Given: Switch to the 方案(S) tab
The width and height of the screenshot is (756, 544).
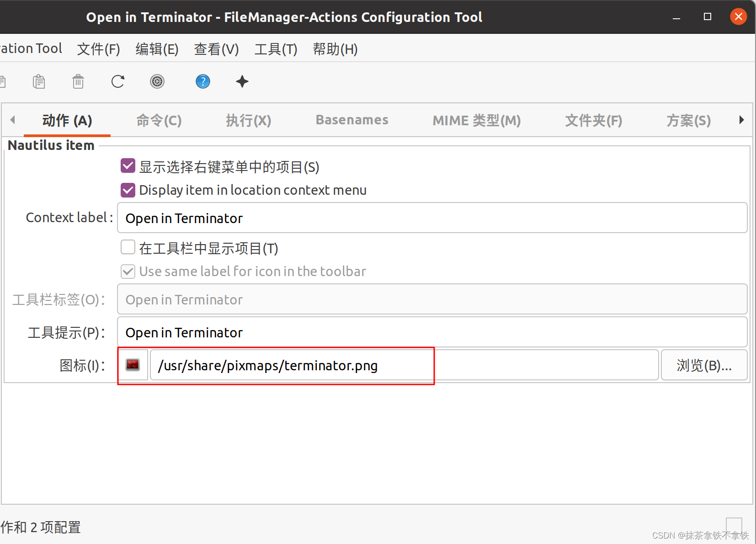Looking at the screenshot, I should point(689,121).
